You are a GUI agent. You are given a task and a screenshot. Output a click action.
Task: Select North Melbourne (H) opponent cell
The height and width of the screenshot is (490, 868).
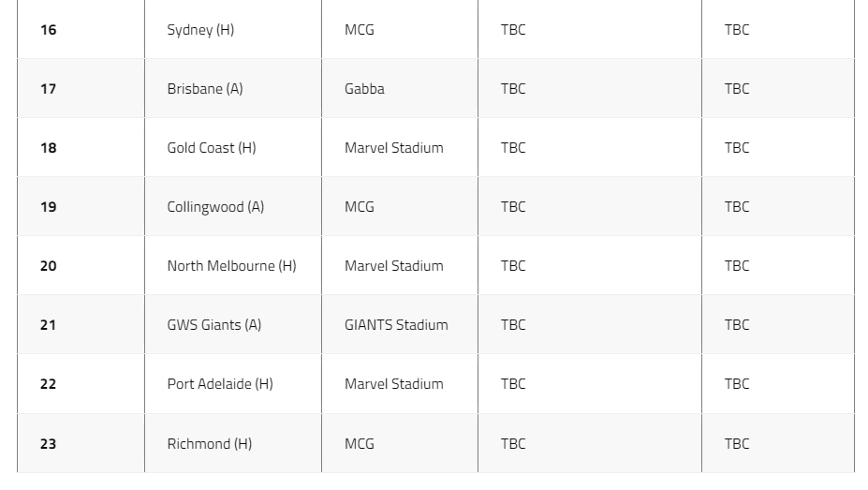point(233,266)
